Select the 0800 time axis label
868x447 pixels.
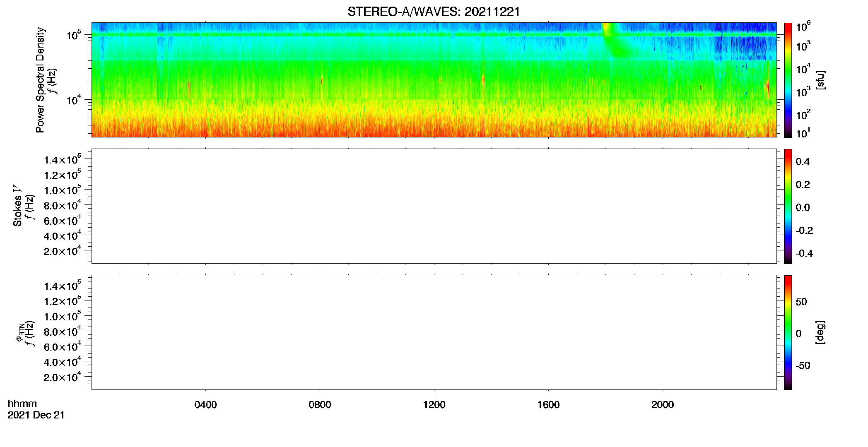[x=320, y=405]
